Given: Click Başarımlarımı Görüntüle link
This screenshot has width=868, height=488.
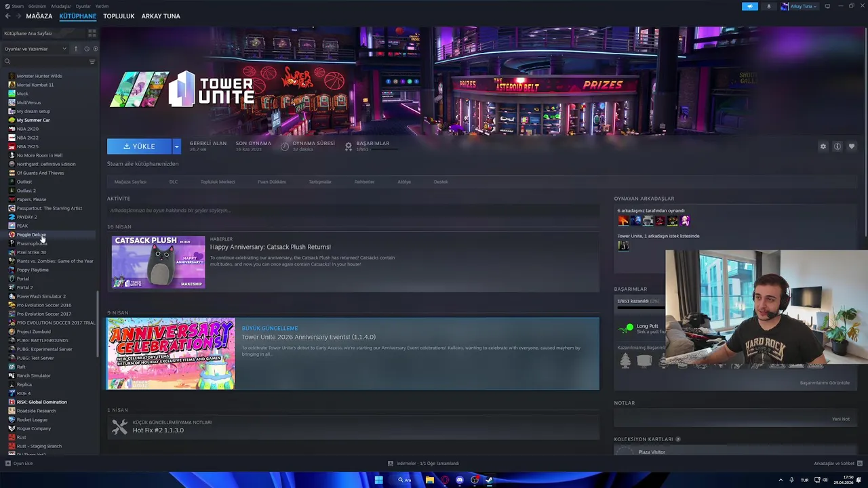Looking at the screenshot, I should click(825, 383).
